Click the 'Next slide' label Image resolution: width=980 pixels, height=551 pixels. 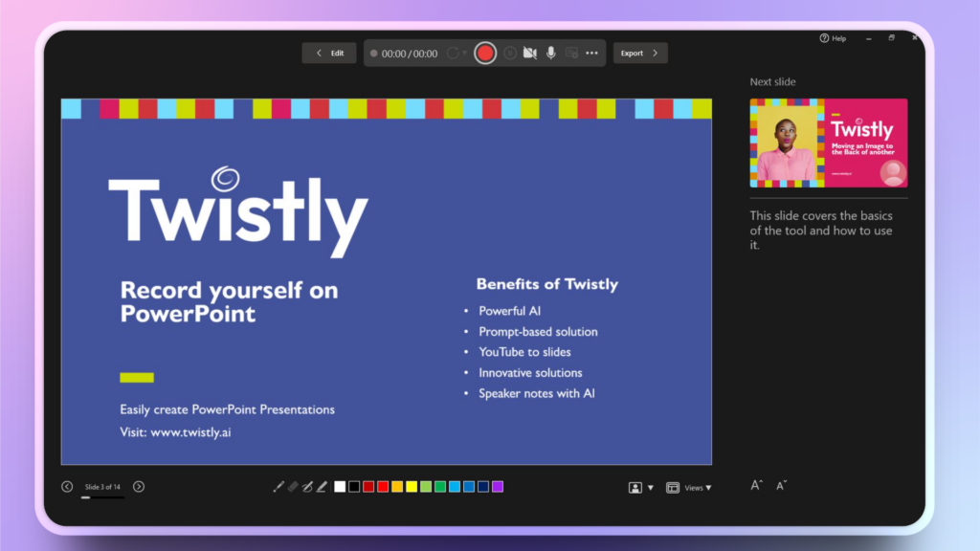coord(772,82)
